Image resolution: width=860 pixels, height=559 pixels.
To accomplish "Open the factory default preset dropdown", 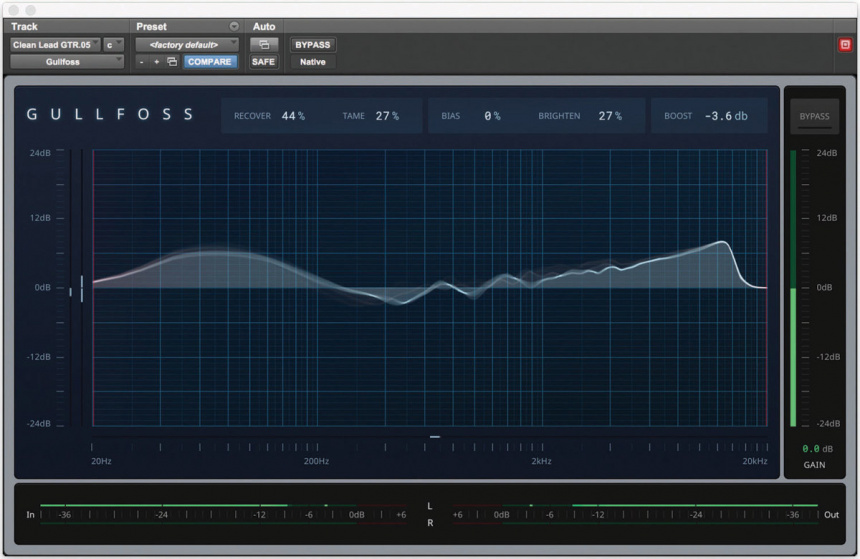I will [187, 45].
